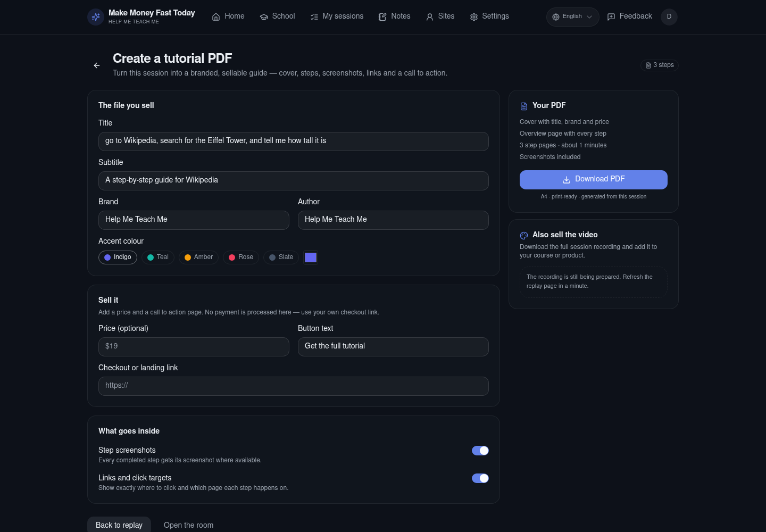The height and width of the screenshot is (532, 766).
Task: Click the My sessions list icon
Action: [x=314, y=17]
